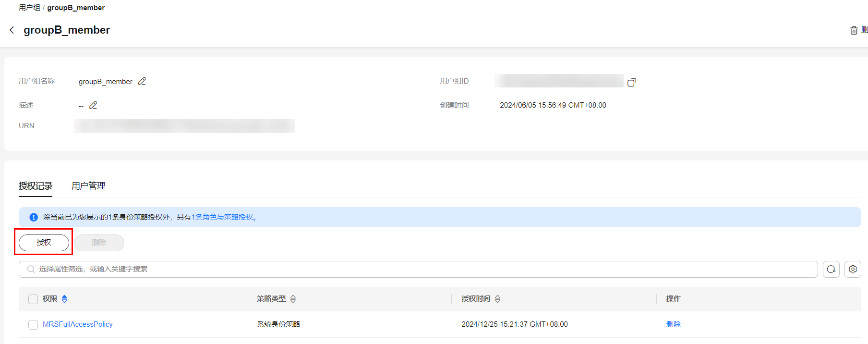This screenshot has height=344, width=868.
Task: Check the MRSFullAccessPolicy row checkbox
Action: pos(33,325)
